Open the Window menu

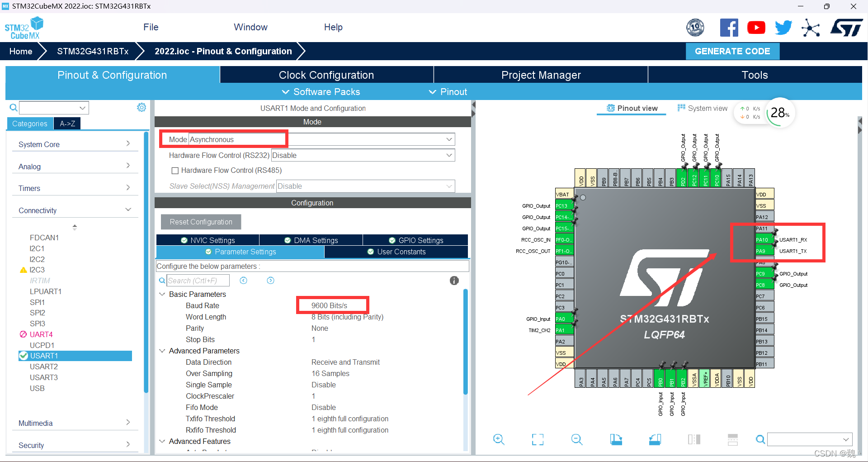click(x=250, y=27)
